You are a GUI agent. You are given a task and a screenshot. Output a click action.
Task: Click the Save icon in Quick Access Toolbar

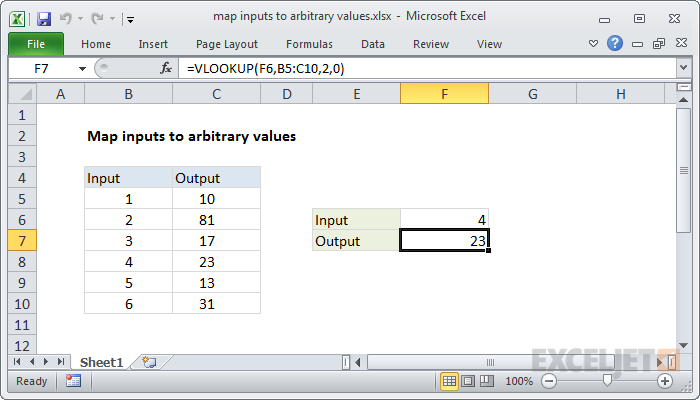click(43, 17)
